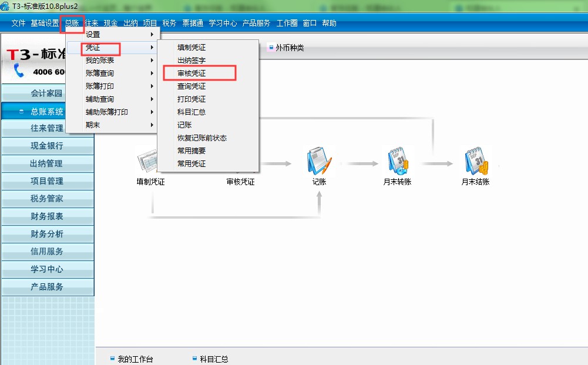The width and height of the screenshot is (588, 365).
Task: Open 学习中心 in the sidebar
Action: [x=47, y=269]
